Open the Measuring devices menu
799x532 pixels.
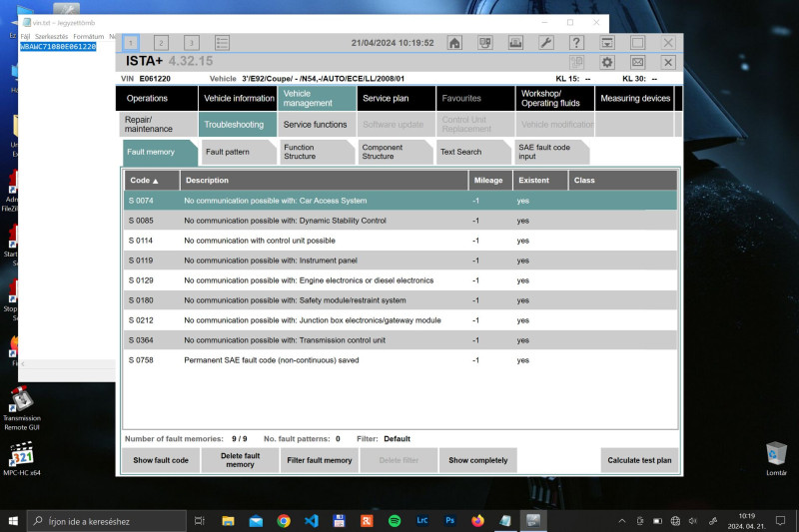(634, 98)
